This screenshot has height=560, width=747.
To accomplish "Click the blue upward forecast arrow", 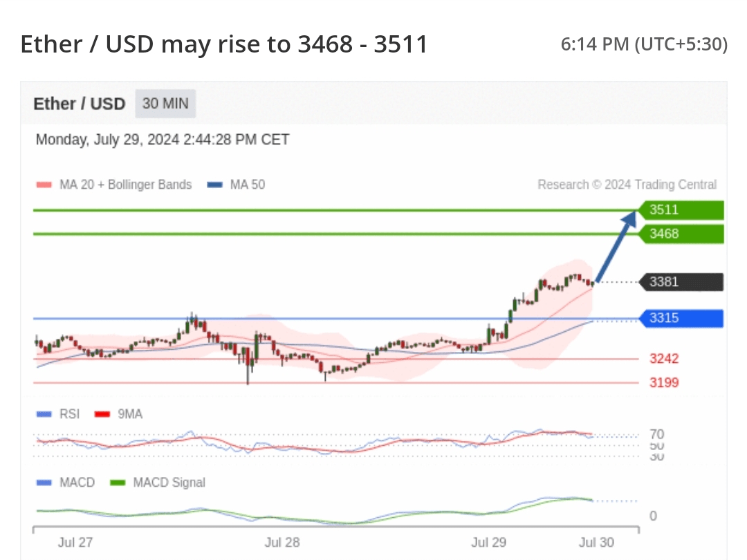I will tap(616, 246).
